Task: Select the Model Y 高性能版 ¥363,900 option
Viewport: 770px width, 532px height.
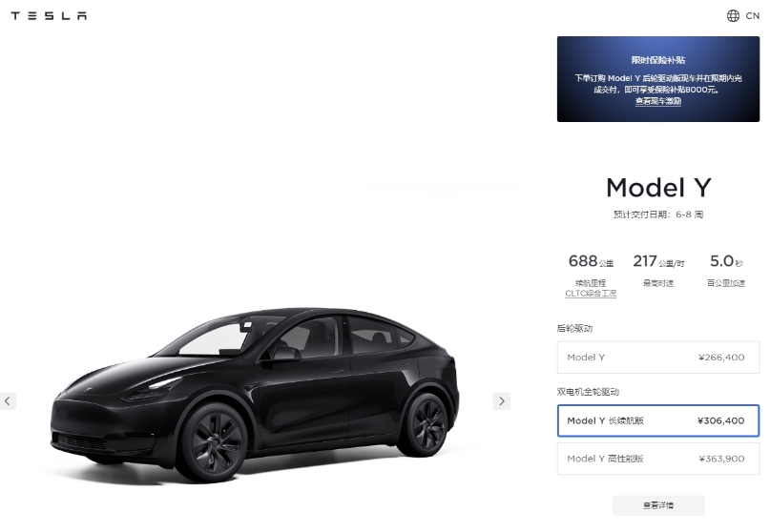Action: pos(658,459)
